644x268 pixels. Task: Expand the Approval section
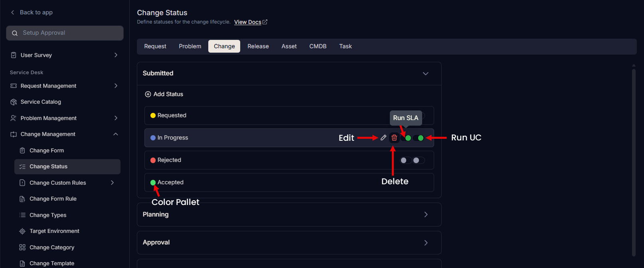[x=426, y=242]
